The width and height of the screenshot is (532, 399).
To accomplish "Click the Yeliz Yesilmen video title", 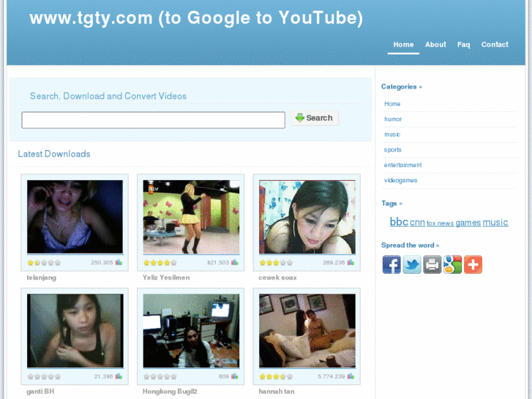I will [166, 277].
